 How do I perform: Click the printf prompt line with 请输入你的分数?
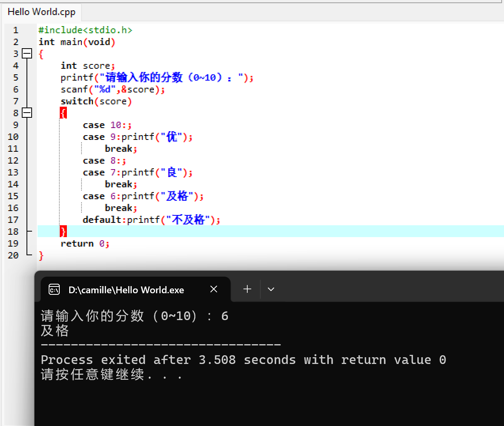(x=157, y=77)
